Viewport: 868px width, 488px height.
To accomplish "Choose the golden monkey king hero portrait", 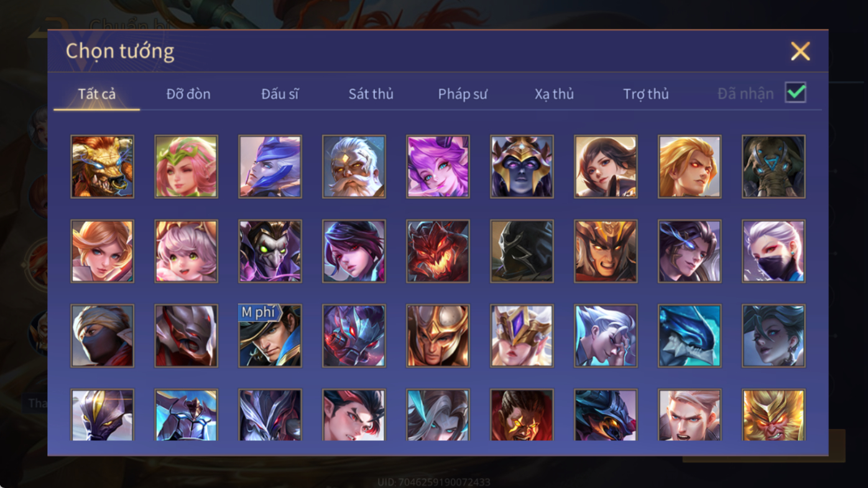I will (x=773, y=415).
